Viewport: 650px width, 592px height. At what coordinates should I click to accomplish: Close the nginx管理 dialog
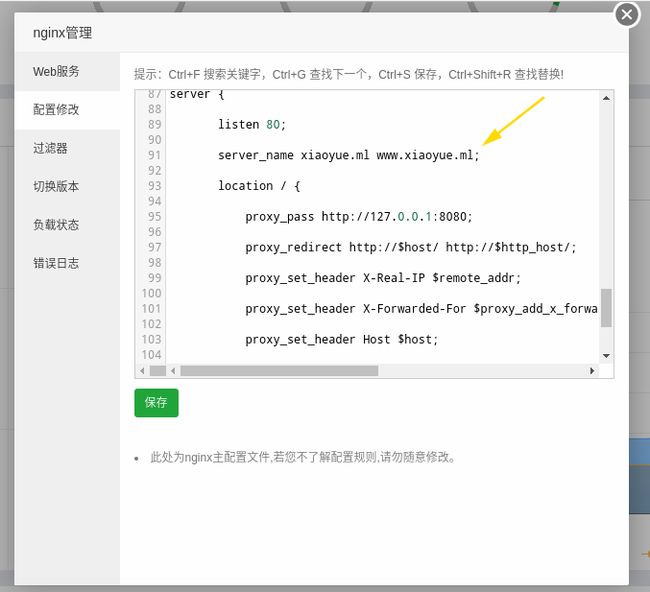coord(627,15)
